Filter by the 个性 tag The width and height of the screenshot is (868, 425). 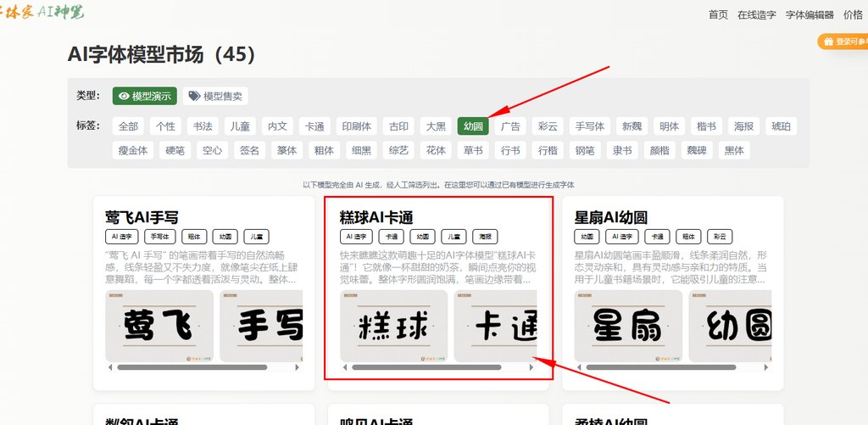[165, 126]
